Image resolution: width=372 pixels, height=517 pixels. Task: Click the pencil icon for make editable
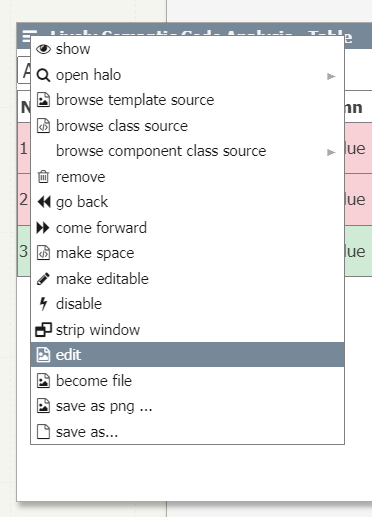43,279
